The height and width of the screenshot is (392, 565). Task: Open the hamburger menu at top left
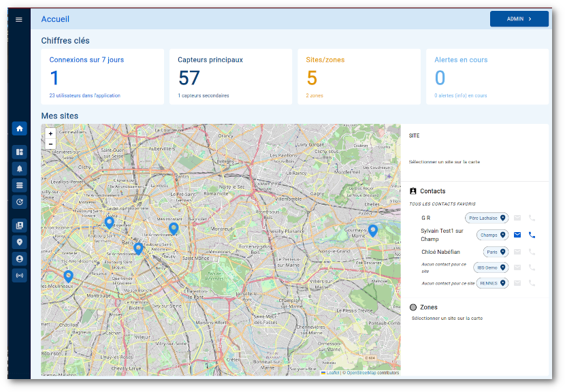tap(19, 19)
